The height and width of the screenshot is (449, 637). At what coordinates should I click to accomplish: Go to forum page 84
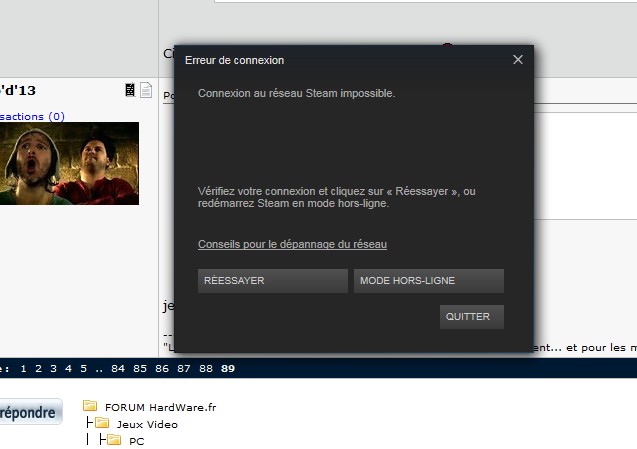coord(118,369)
